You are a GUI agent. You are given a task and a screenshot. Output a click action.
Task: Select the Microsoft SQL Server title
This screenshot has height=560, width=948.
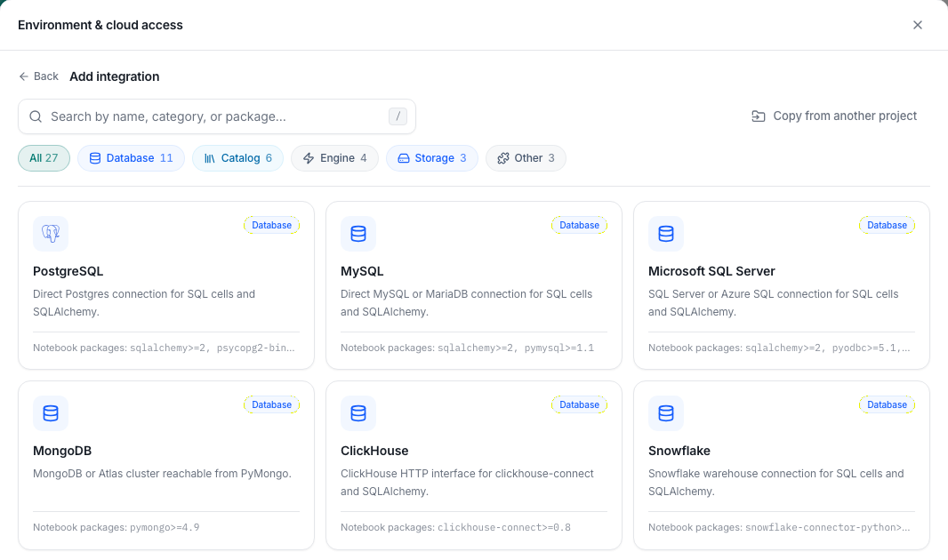pyautogui.click(x=711, y=271)
